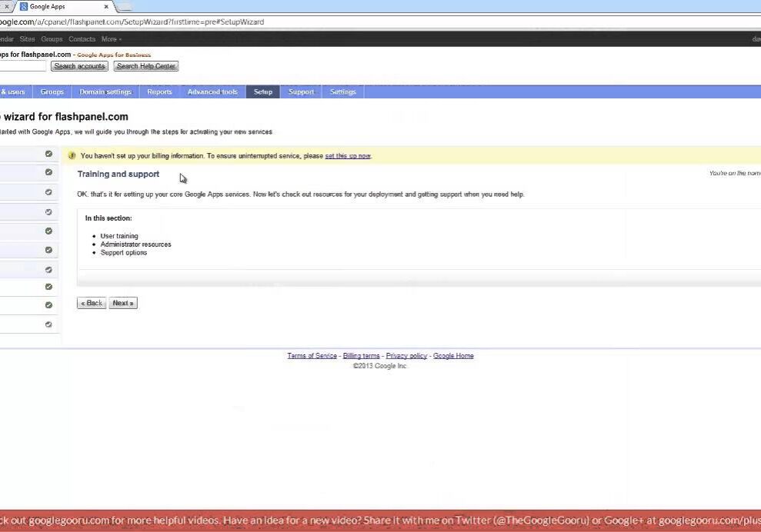Open Sites in the black navigation bar

(27, 39)
